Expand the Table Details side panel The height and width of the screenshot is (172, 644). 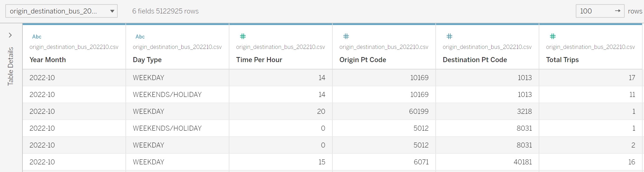click(x=10, y=35)
